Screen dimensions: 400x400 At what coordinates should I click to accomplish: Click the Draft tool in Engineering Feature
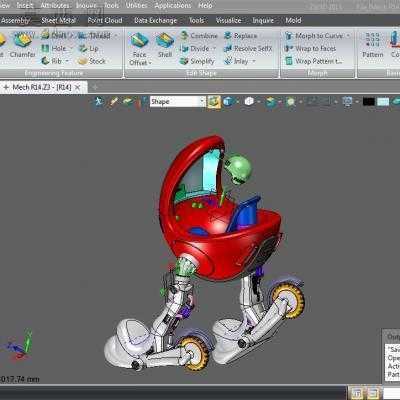(54, 35)
